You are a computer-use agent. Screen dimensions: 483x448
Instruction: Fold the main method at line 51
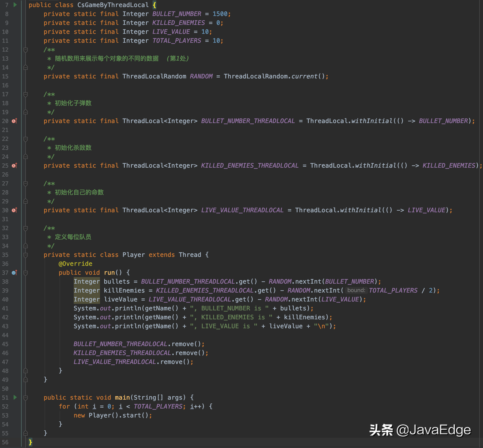[25, 398]
